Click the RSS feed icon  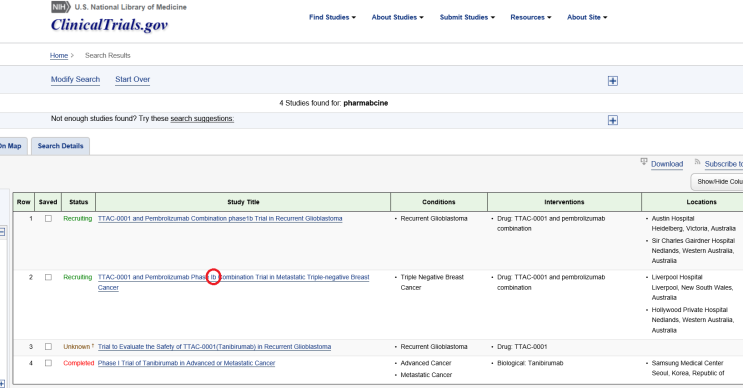point(697,162)
